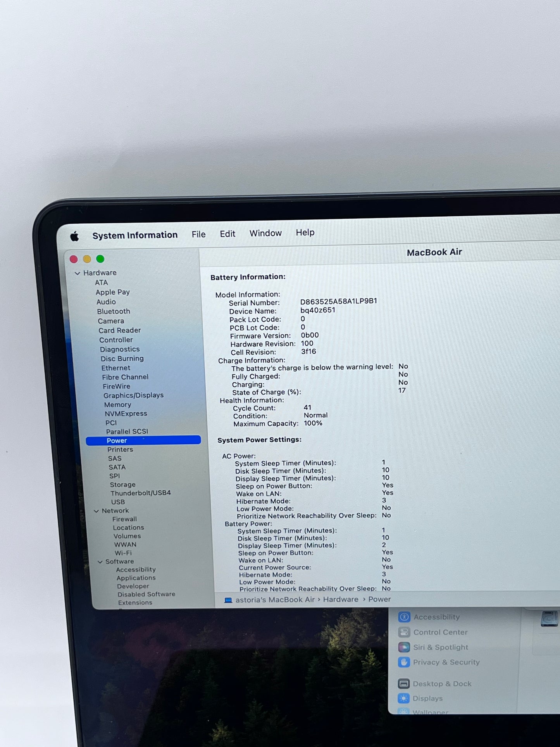Select FireWire in the sidebar

click(117, 386)
